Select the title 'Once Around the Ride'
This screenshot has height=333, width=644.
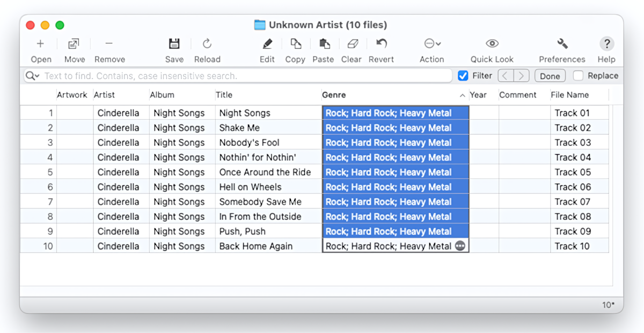268,172
